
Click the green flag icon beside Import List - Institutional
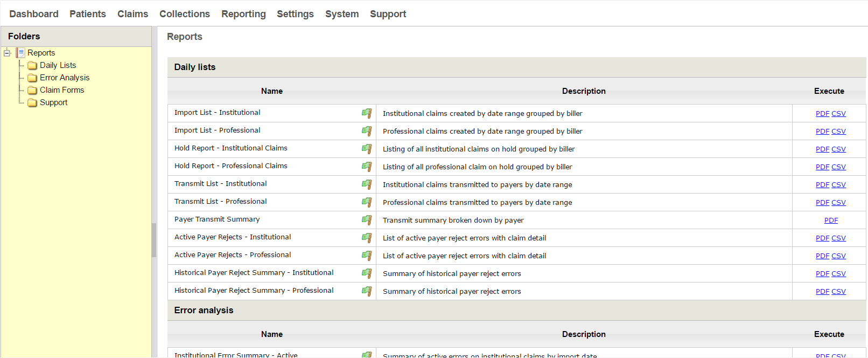click(367, 113)
